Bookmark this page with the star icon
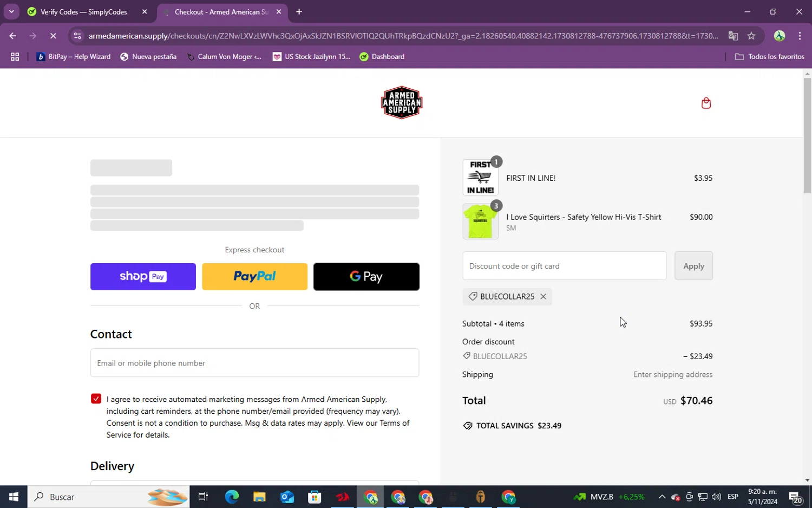The width and height of the screenshot is (812, 508). (751, 36)
